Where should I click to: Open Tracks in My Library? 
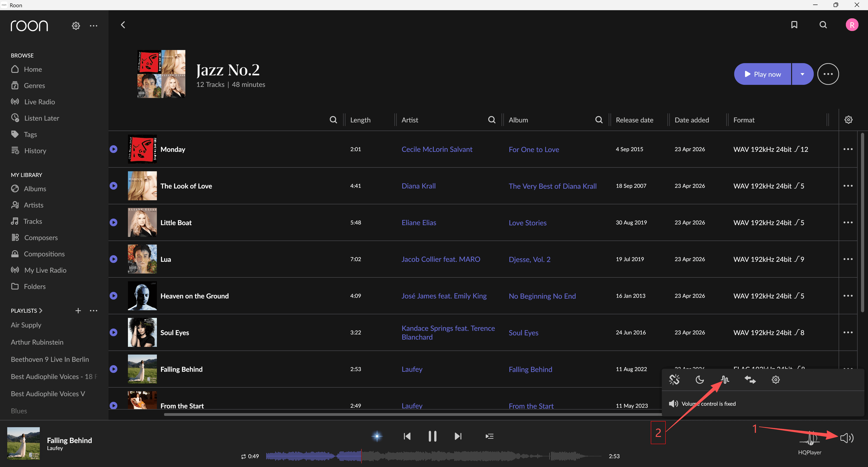coord(26,221)
